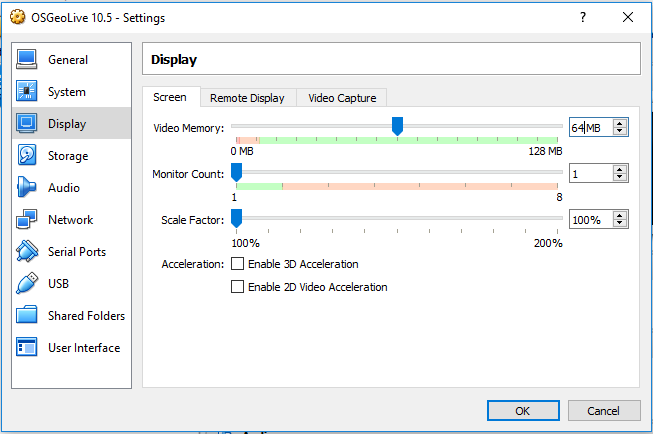The image size is (653, 434).
Task: Click the Acceleration label
Action: click(x=192, y=264)
